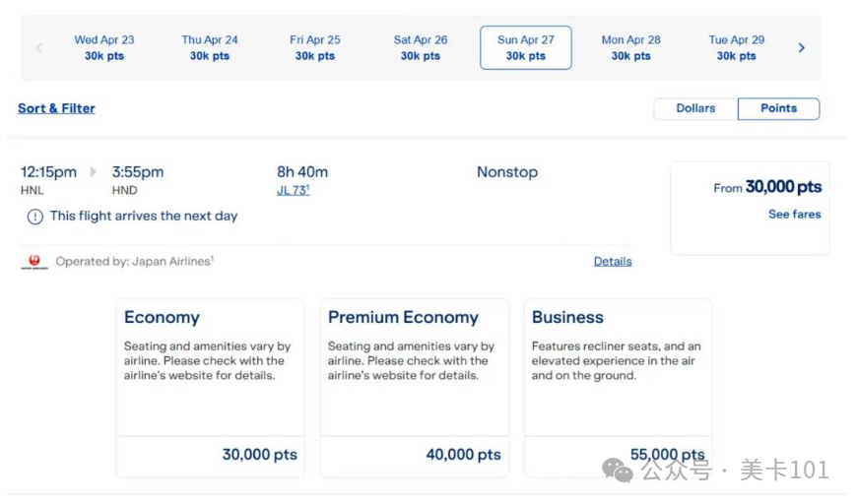Click the 55,000 pts Business price
The width and height of the screenshot is (856, 504).
(x=667, y=455)
